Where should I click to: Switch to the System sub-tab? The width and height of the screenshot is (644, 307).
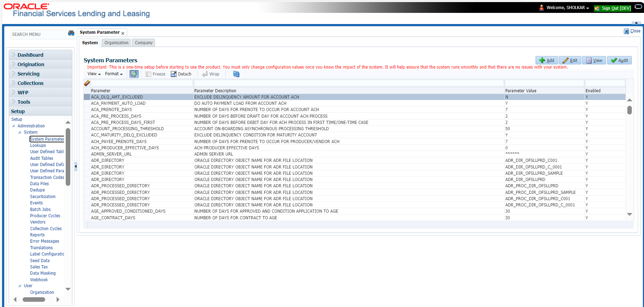point(90,42)
